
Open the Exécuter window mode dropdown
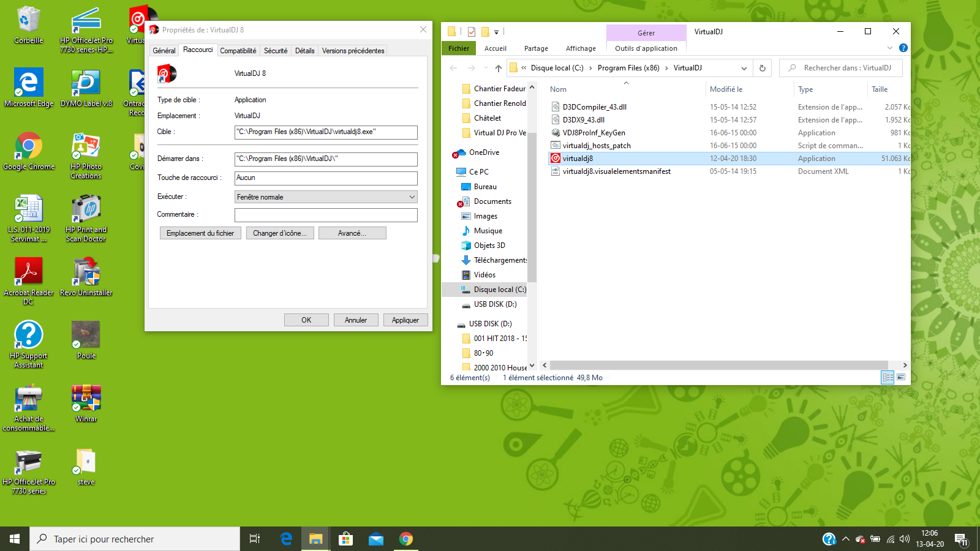point(326,197)
